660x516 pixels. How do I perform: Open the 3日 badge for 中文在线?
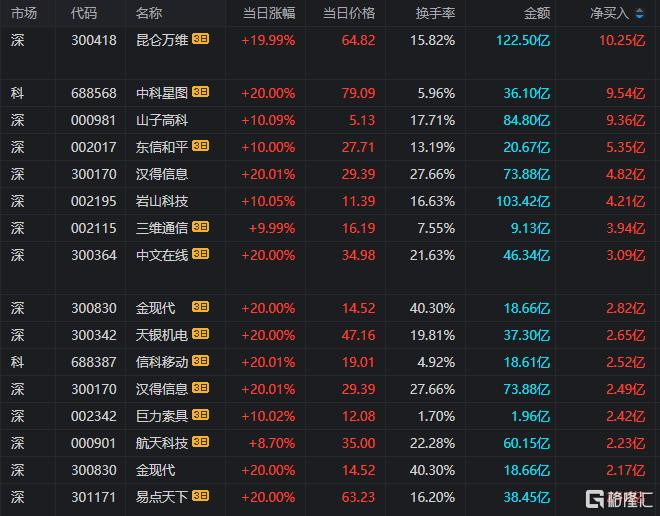200,255
